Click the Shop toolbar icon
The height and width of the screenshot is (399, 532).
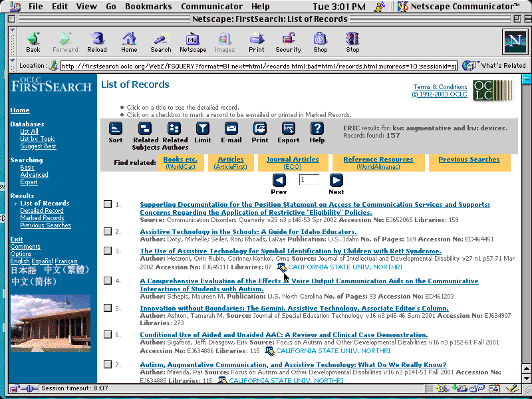coord(321,43)
